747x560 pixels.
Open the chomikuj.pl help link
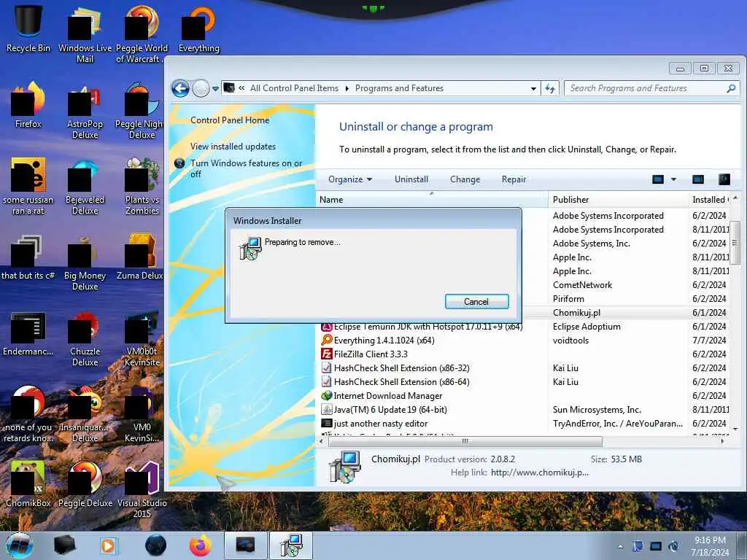coord(539,472)
